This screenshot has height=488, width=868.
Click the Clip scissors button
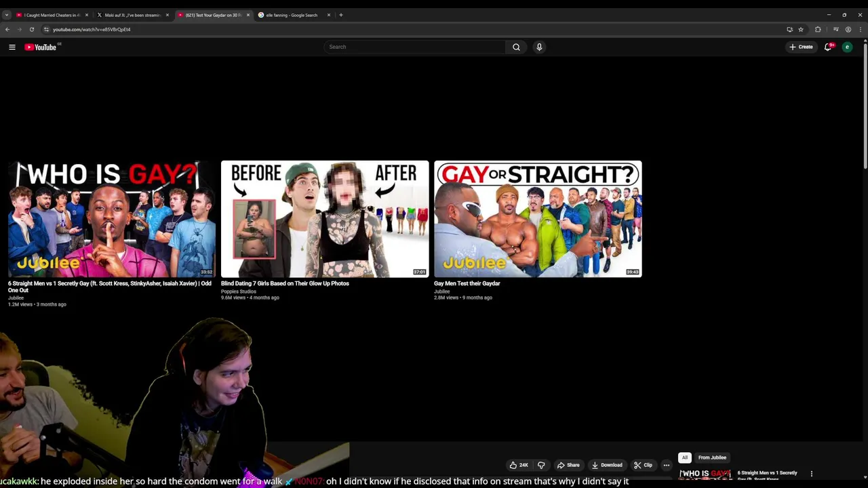point(643,465)
